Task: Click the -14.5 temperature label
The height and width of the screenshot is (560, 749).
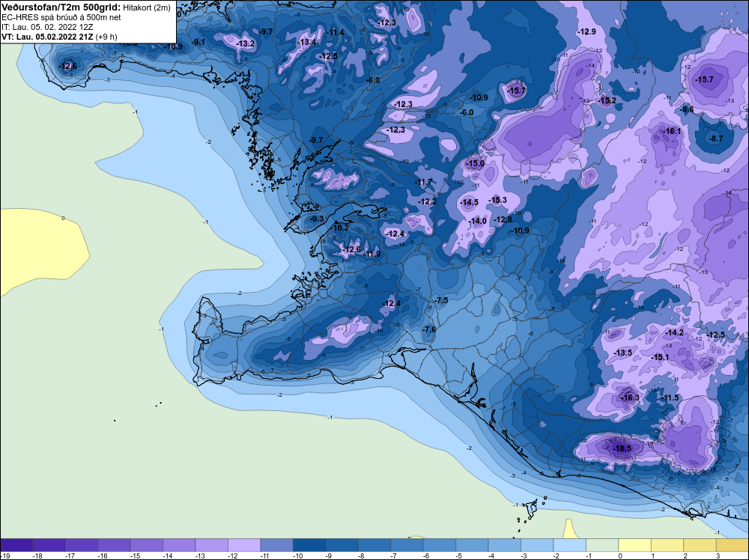Action: coord(469,202)
